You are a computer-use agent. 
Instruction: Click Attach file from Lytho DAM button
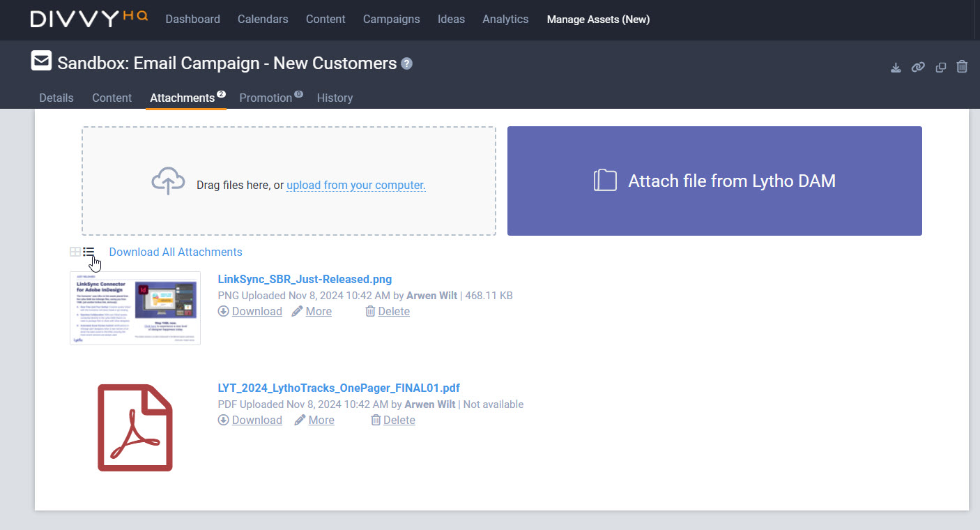coord(714,181)
